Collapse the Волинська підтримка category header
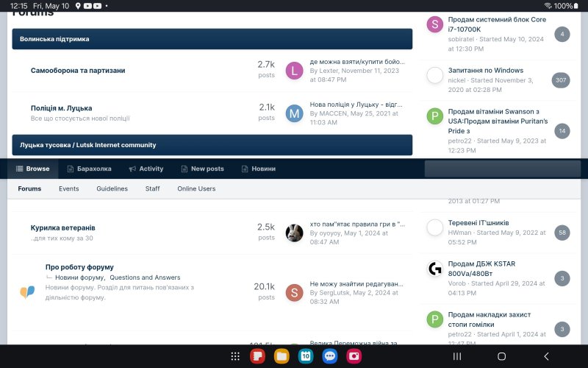This screenshot has width=588, height=368. 212,39
